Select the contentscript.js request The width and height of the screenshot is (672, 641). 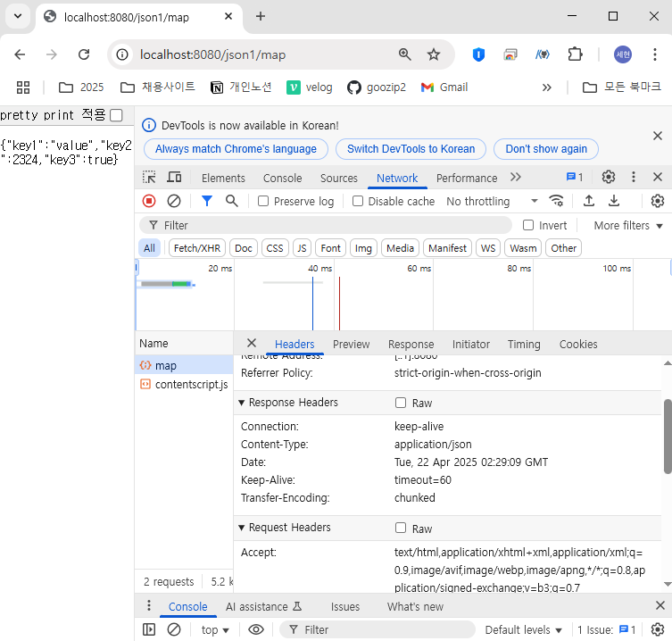tap(184, 385)
